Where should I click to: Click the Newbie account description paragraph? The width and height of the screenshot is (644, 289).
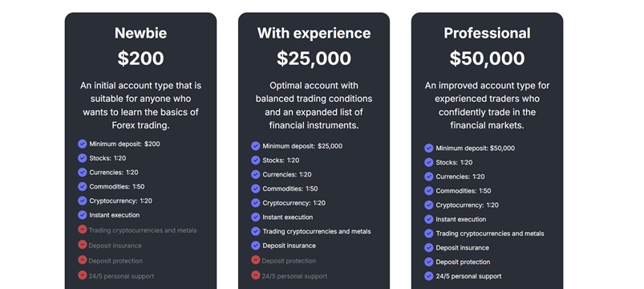[x=140, y=106]
